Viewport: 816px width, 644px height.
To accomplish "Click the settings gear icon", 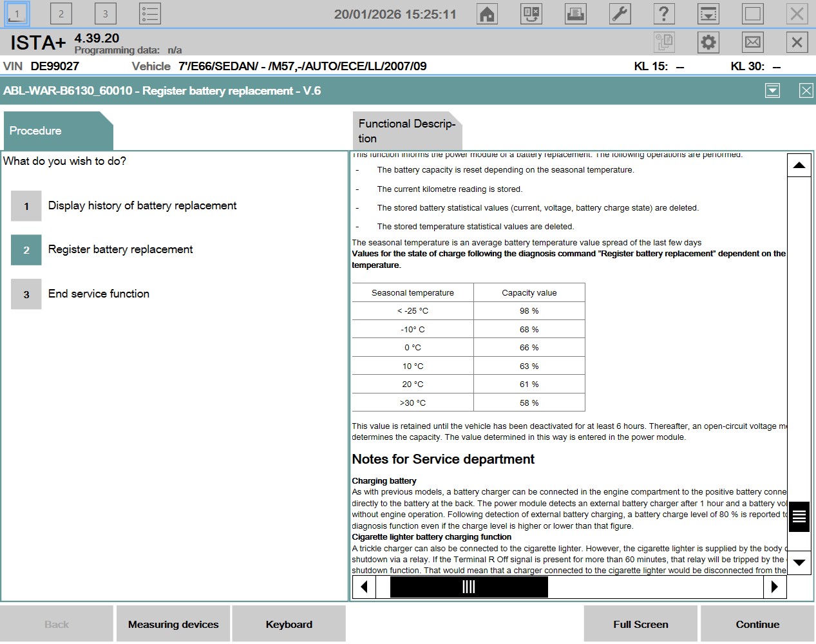I will [x=708, y=43].
